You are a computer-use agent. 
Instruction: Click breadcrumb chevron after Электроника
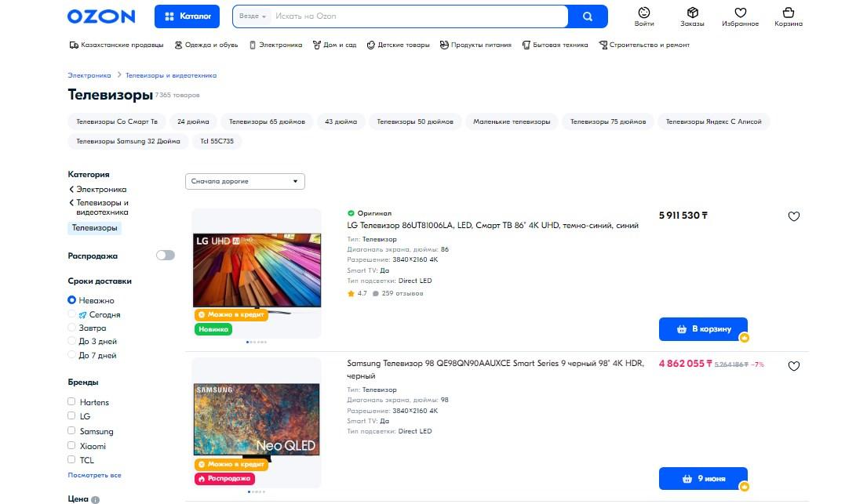[x=119, y=75]
